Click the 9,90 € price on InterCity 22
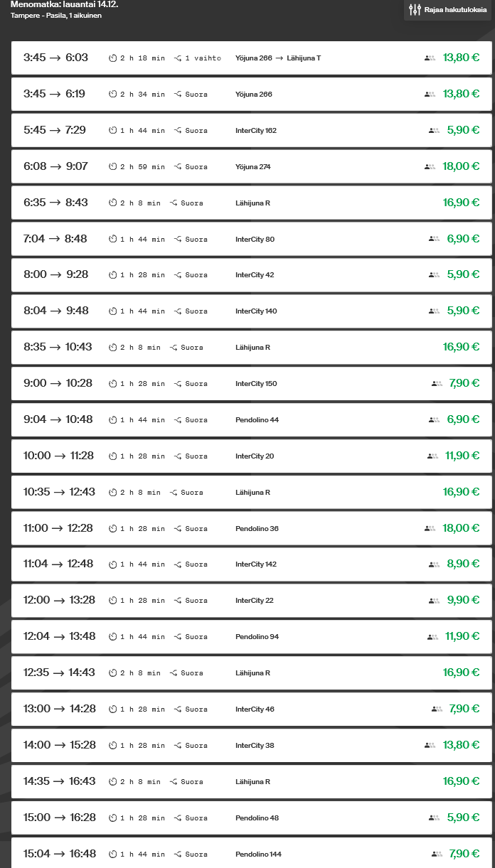 pos(463,600)
